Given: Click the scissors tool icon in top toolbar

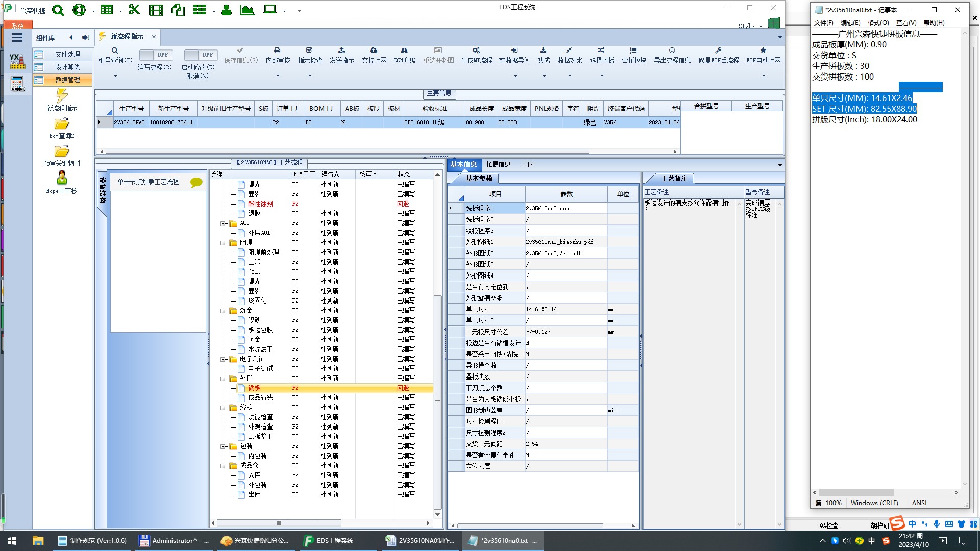Looking at the screenshot, I should (x=134, y=10).
